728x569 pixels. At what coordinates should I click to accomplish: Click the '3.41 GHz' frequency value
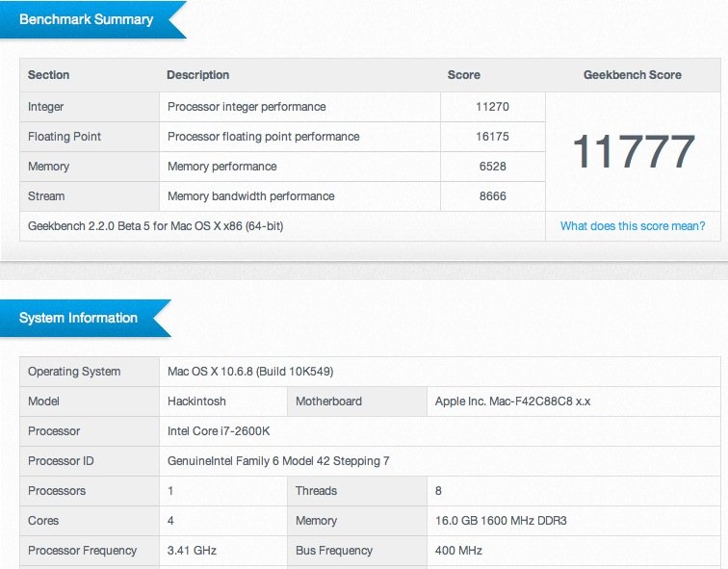pyautogui.click(x=192, y=551)
